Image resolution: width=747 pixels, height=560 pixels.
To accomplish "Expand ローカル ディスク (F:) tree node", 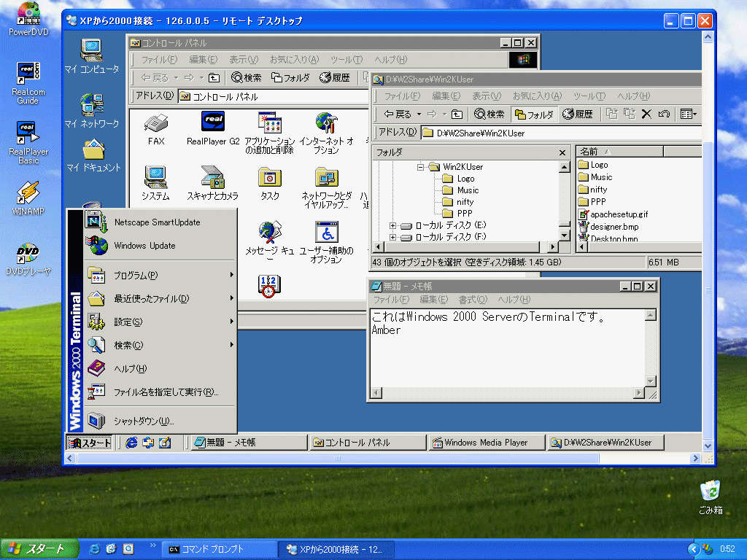I will pos(392,237).
